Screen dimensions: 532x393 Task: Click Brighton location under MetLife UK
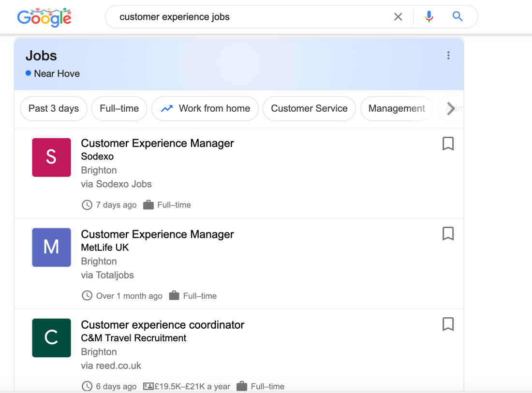point(99,261)
